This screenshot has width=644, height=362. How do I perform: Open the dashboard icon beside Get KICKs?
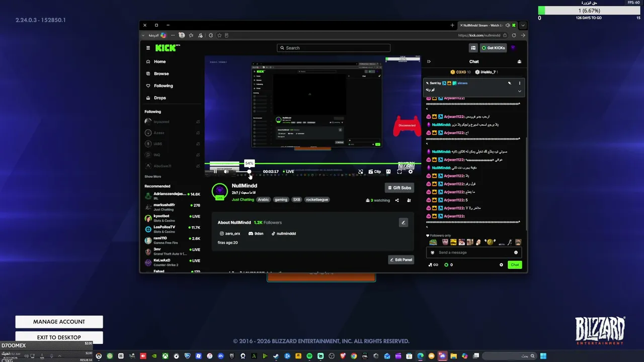[473, 48]
